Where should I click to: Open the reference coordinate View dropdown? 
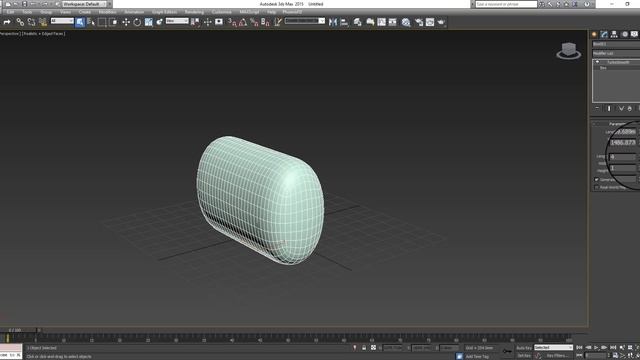pyautogui.click(x=177, y=21)
